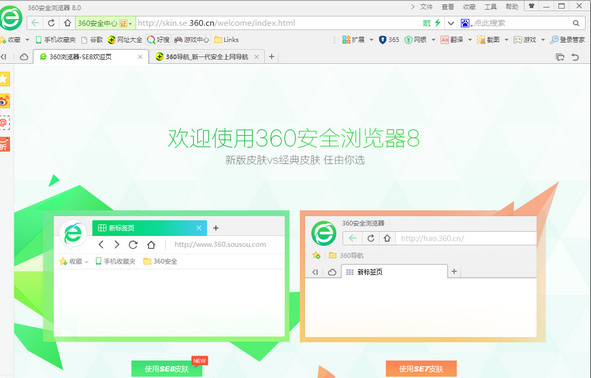
Task: Expand the 网银 dropdown arrow
Action: coord(433,40)
